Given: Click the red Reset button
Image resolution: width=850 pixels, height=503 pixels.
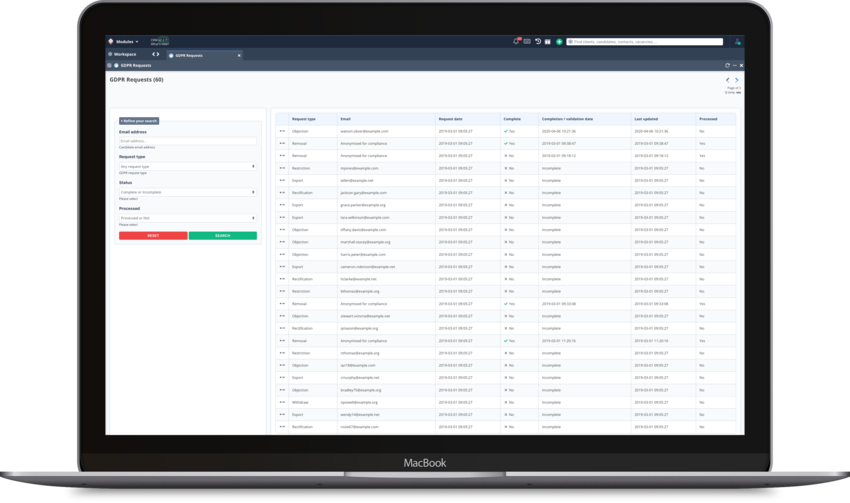Looking at the screenshot, I should pyautogui.click(x=153, y=236).
